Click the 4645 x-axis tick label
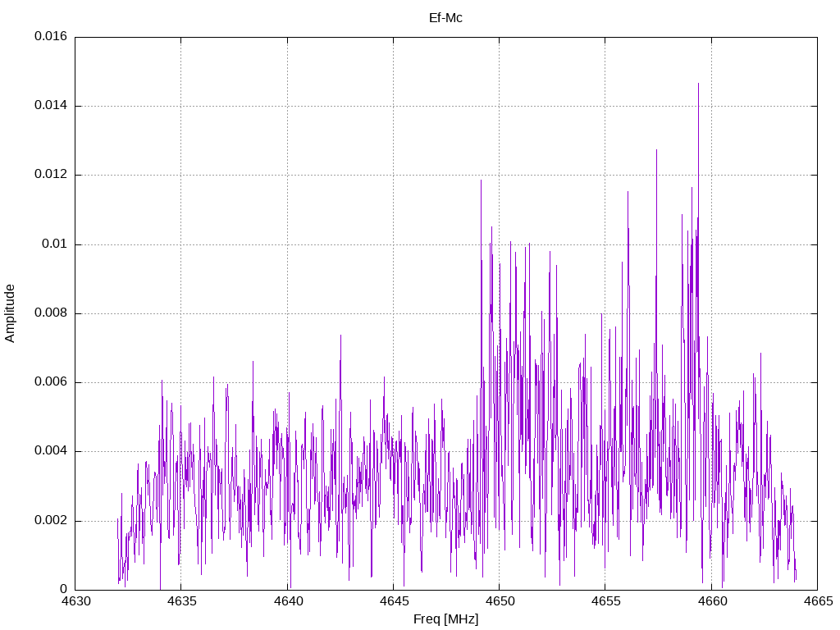The height and width of the screenshot is (630, 840). pos(393,601)
